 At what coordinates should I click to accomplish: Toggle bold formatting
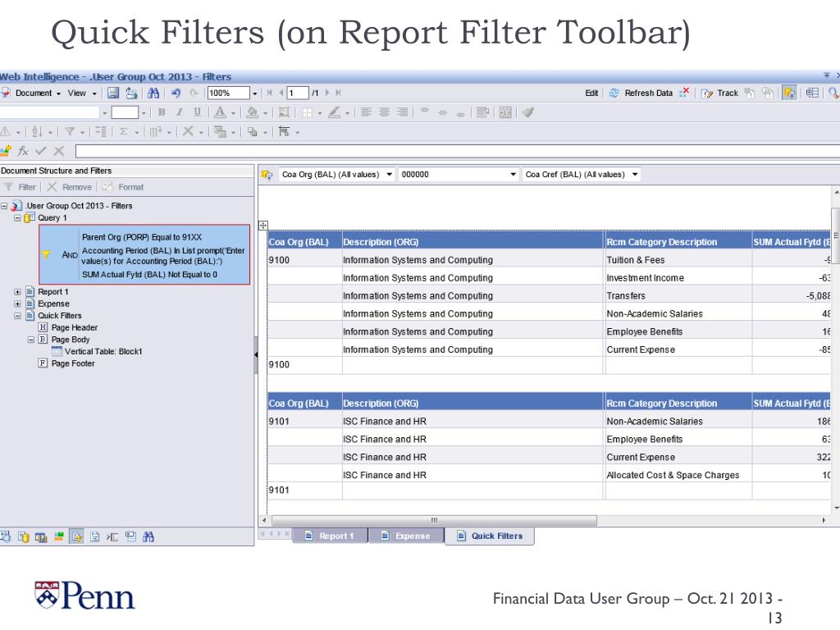[x=162, y=112]
